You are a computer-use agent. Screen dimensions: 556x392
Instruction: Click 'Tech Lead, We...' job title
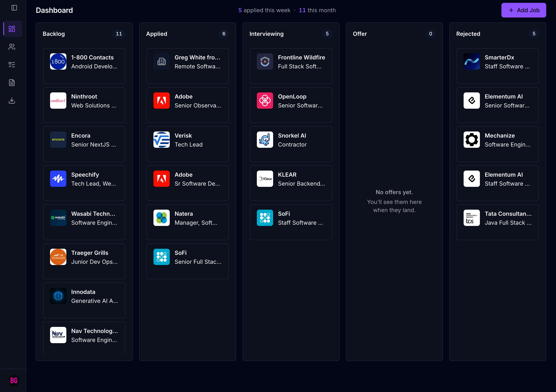click(x=94, y=184)
